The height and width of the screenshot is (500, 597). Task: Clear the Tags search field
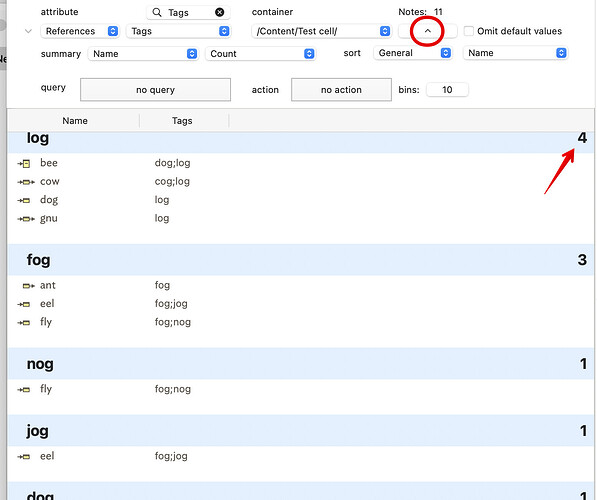pos(219,12)
